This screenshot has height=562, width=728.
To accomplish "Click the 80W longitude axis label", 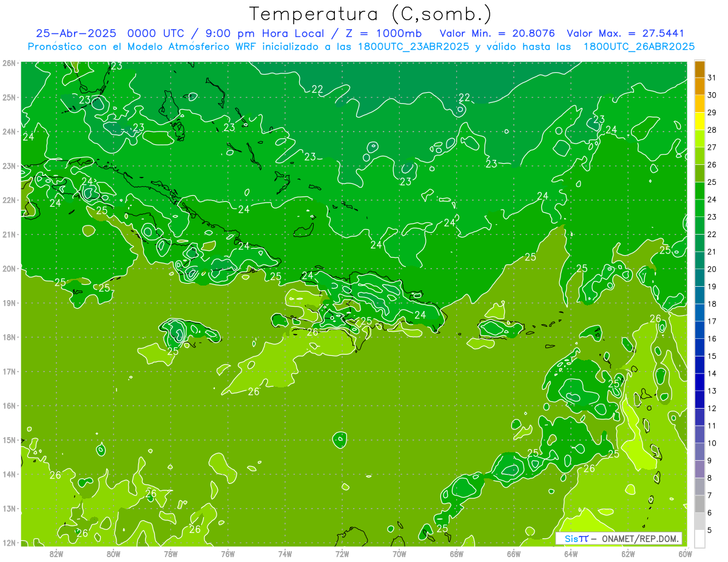I will 113,554.
